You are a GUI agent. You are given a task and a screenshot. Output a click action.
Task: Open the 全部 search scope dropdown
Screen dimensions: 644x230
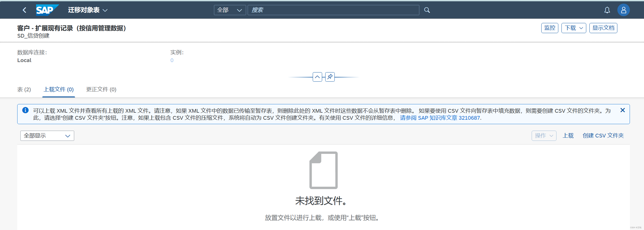tap(230, 10)
